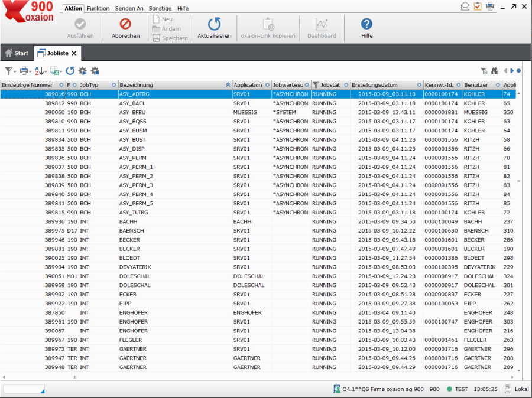Screen dimensions: 532x398
Task: Click the Bezeichnung sort arrows indicator
Action: [228, 85]
